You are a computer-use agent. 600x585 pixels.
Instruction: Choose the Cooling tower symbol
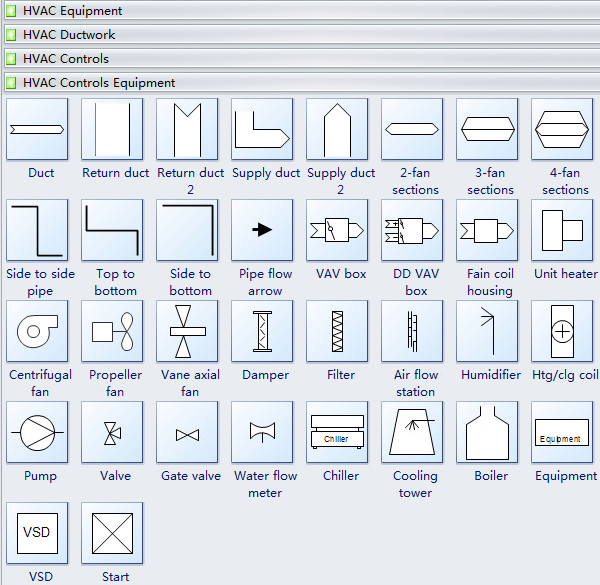[x=413, y=432]
